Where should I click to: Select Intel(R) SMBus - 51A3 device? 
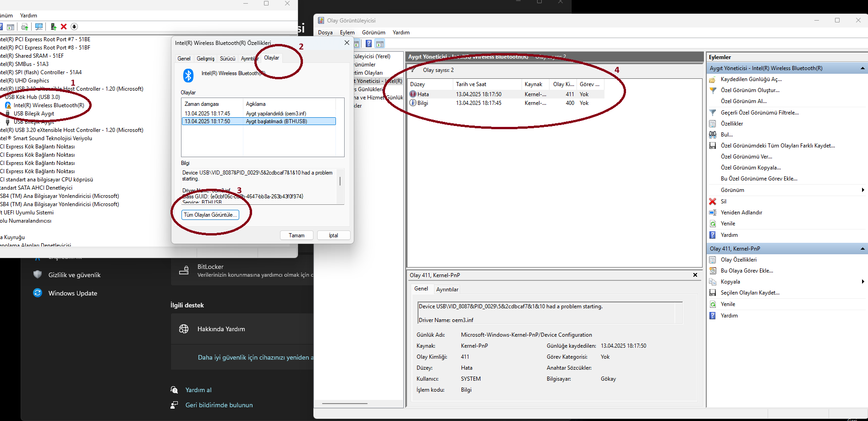click(24, 64)
